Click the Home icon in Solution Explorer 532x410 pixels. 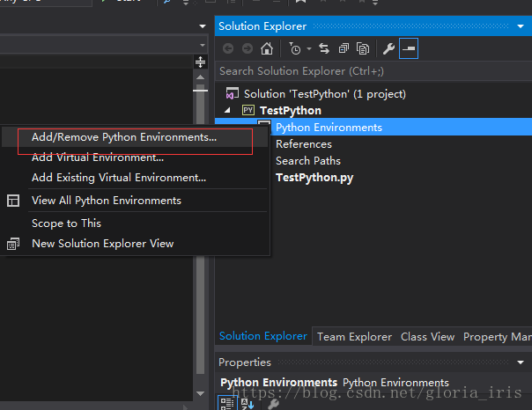pyautogui.click(x=267, y=48)
